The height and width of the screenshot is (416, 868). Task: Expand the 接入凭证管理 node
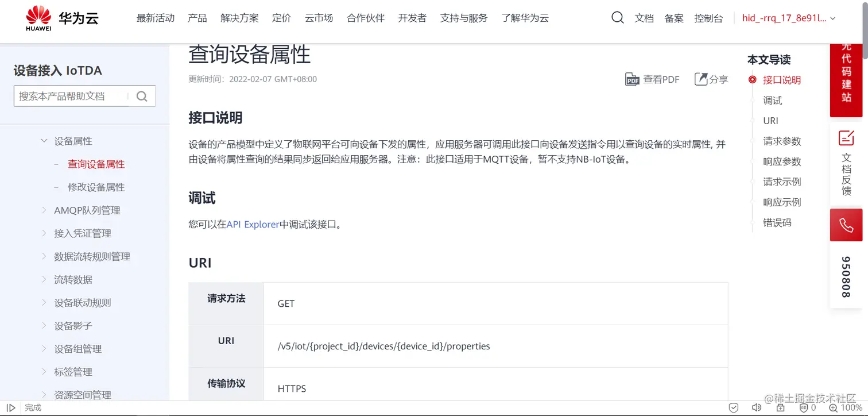tap(44, 233)
